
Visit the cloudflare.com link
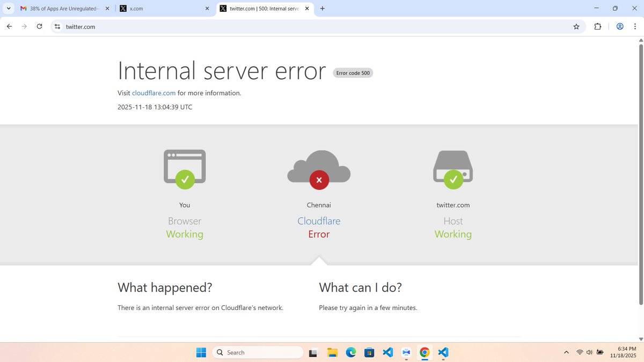point(153,93)
